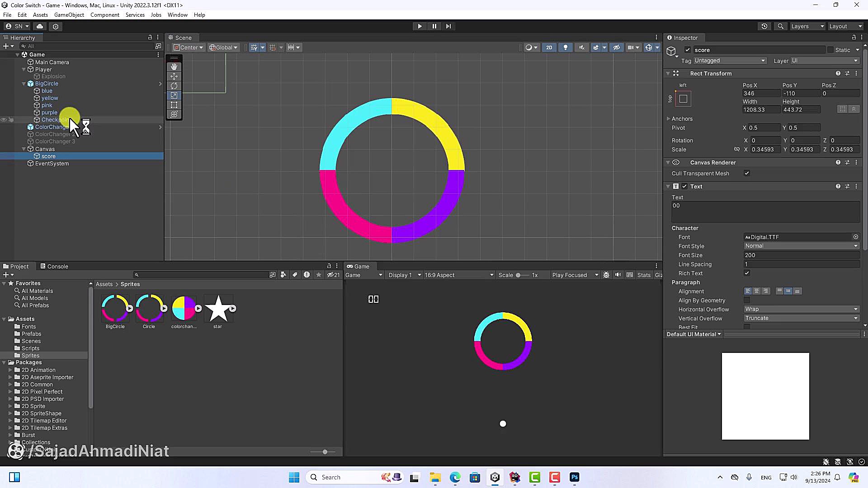Image resolution: width=868 pixels, height=488 pixels.
Task: Open the Rect Transform anchor preset box
Action: [684, 99]
